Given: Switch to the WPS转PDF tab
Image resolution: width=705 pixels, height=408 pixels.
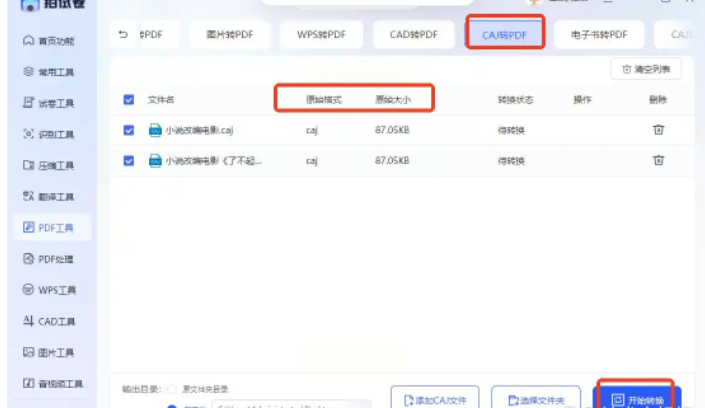Looking at the screenshot, I should (x=321, y=34).
